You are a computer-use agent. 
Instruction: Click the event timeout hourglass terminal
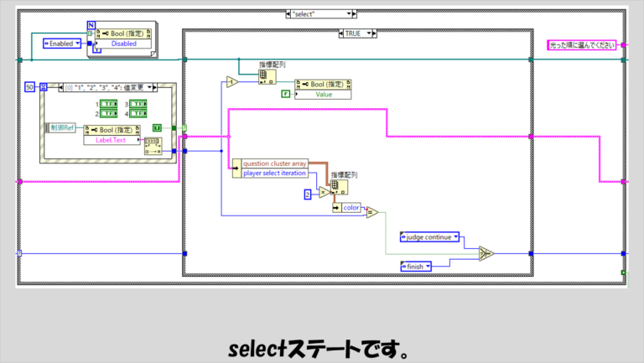[x=44, y=87]
